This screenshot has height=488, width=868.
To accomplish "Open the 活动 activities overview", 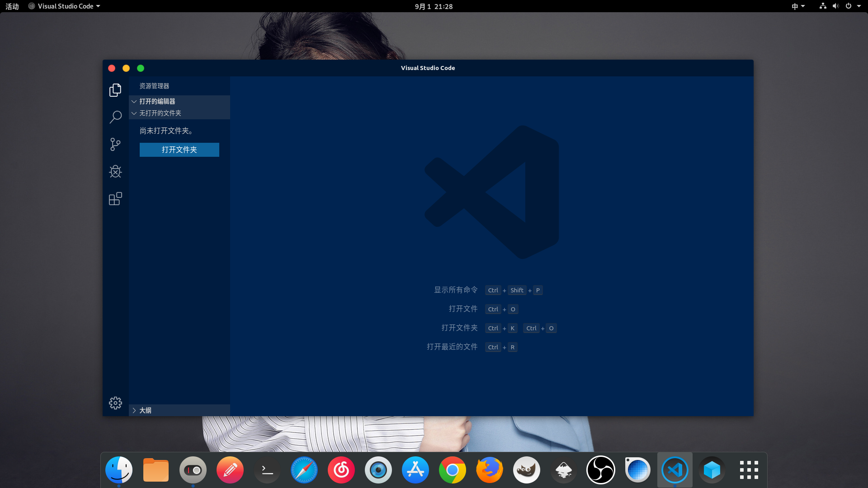I will point(12,6).
